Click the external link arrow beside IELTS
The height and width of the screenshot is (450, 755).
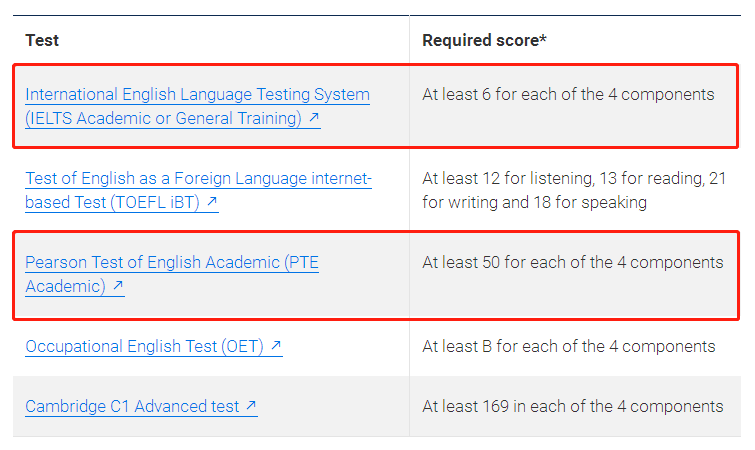tap(314, 118)
